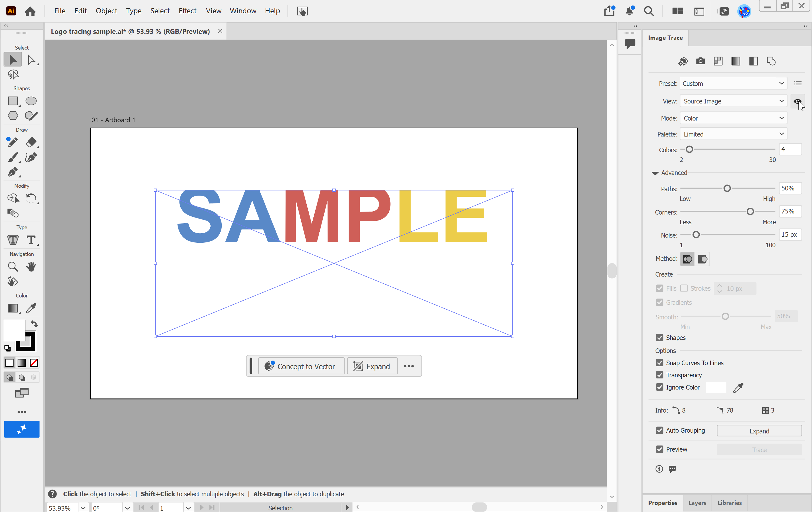This screenshot has width=812, height=512.
Task: Activate the Zoom tool
Action: pyautogui.click(x=13, y=267)
